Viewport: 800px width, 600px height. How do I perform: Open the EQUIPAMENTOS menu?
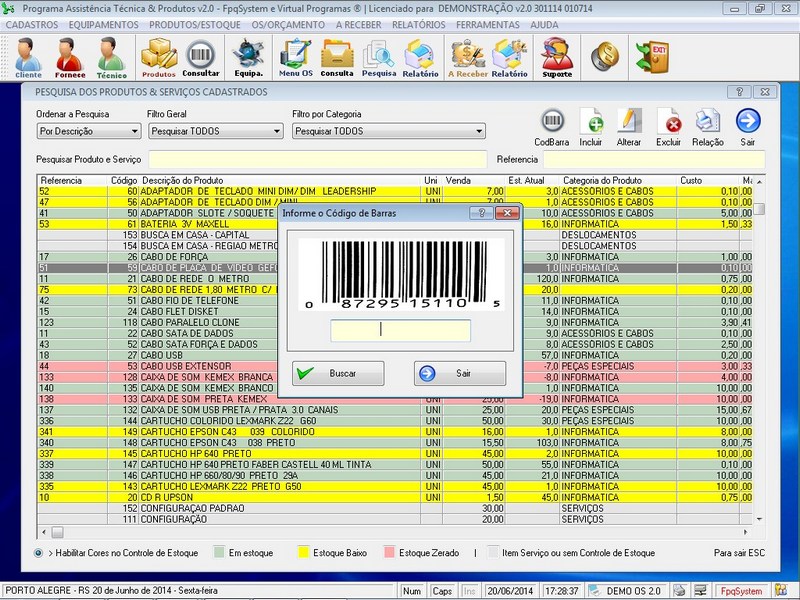[x=104, y=25]
